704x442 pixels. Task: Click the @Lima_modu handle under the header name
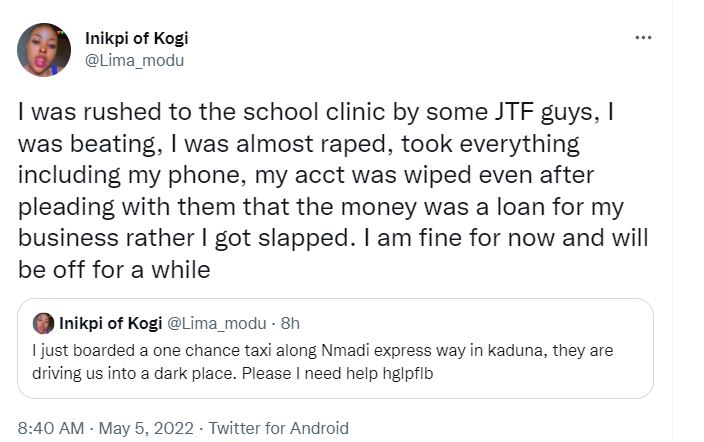click(134, 60)
